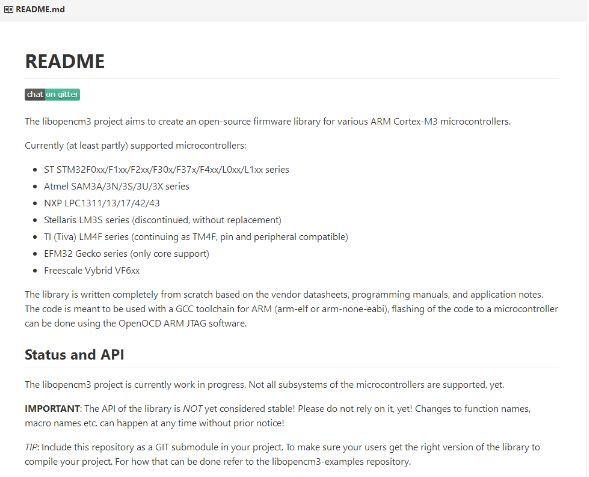589x477 pixels.
Task: Click the italic NOT word
Action: coord(192,409)
